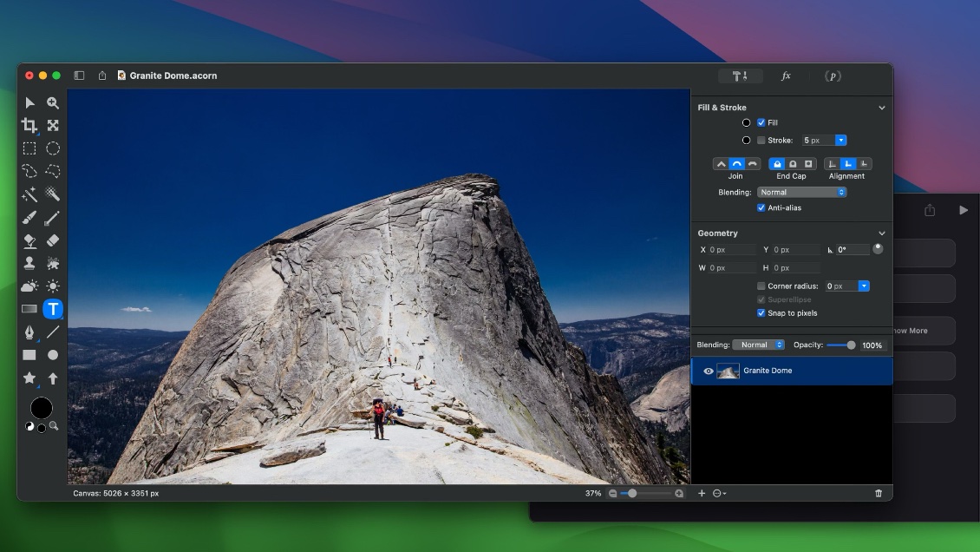Uncheck the Fill checkbox
The height and width of the screenshot is (552, 980).
761,122
